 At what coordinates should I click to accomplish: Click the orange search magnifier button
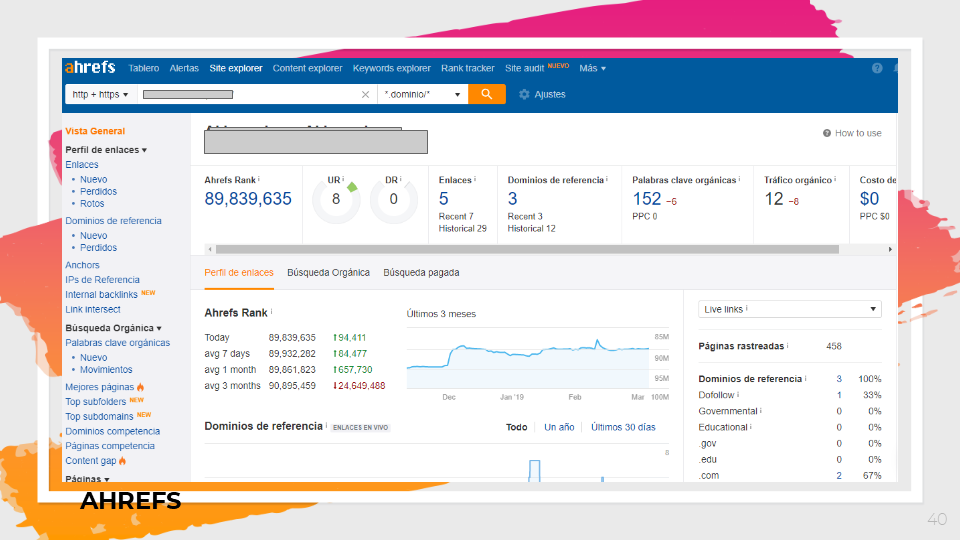coord(487,94)
